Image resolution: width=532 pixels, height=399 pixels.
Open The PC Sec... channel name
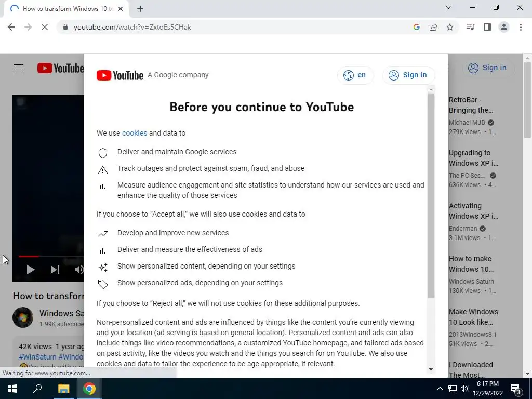(467, 176)
